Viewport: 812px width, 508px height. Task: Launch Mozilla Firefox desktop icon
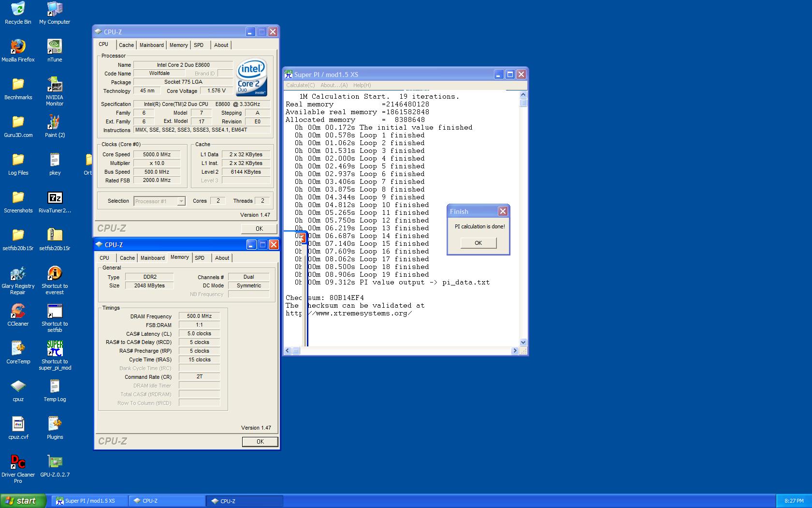click(18, 51)
